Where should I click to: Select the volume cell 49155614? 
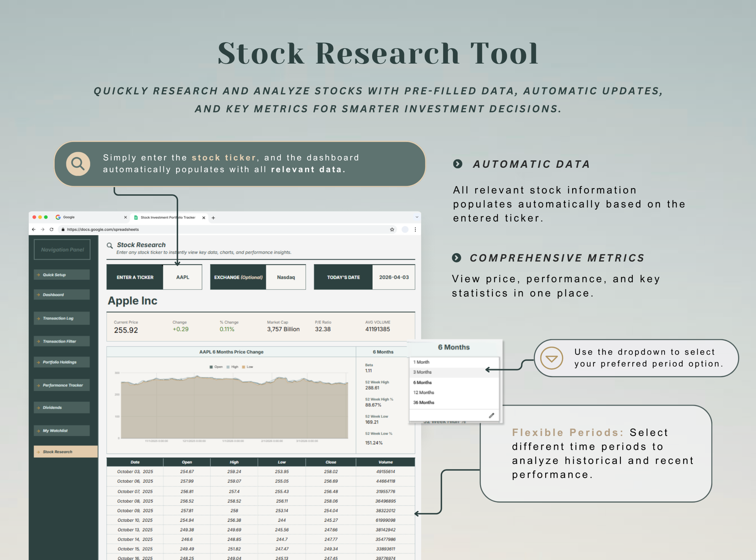coord(386,472)
